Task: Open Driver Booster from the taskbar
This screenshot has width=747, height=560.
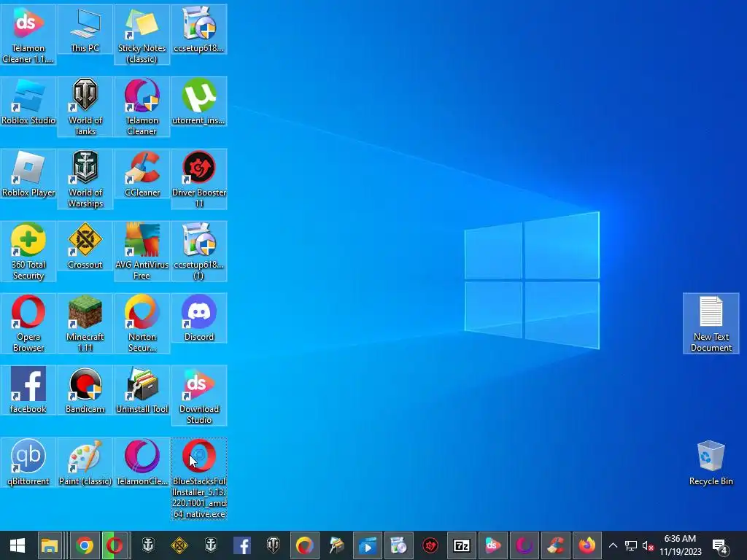Action: (430, 545)
